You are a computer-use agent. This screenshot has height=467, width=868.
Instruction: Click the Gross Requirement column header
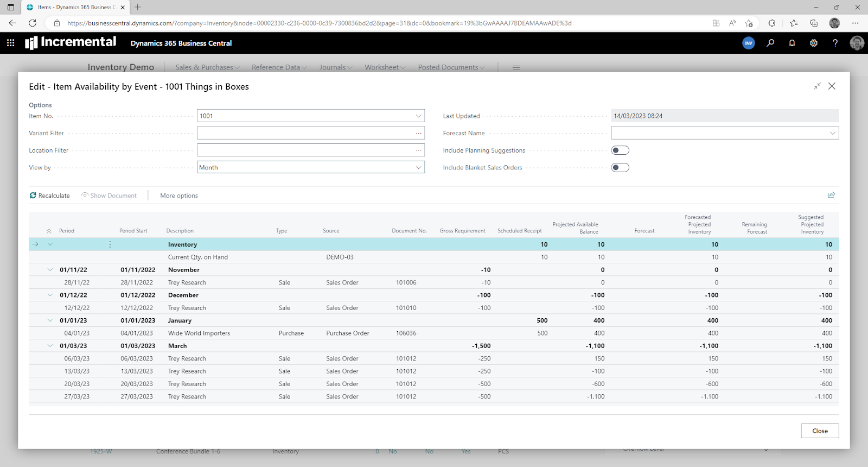pos(463,231)
